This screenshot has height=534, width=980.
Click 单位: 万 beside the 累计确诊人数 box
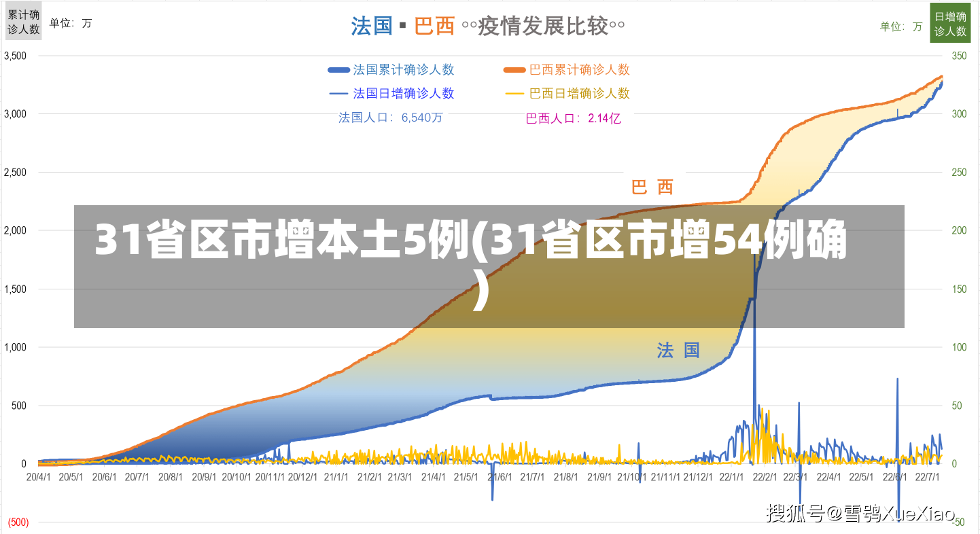(71, 23)
